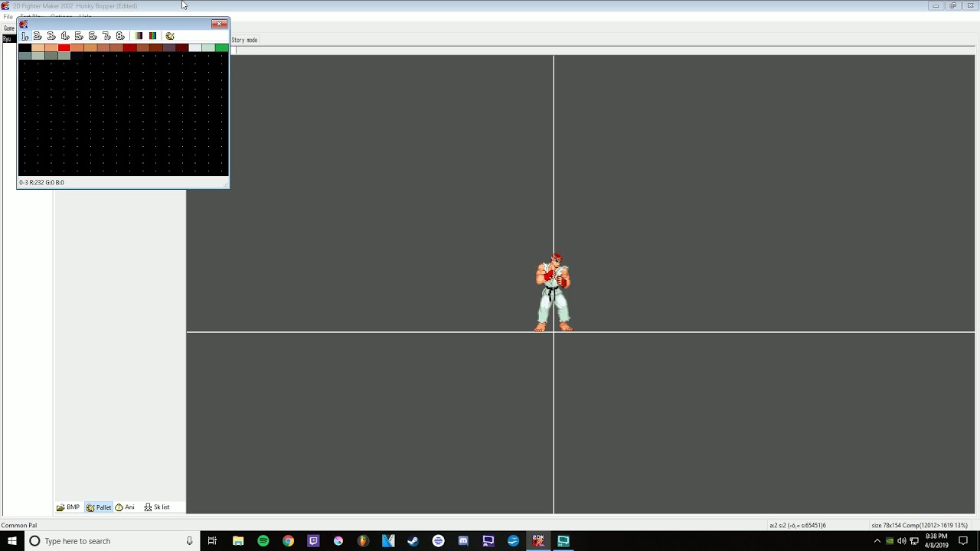Show hidden system tray icons

pos(877,541)
